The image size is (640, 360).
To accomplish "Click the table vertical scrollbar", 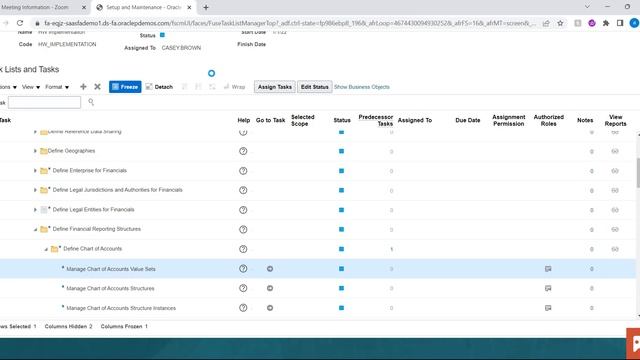I will pos(637,173).
